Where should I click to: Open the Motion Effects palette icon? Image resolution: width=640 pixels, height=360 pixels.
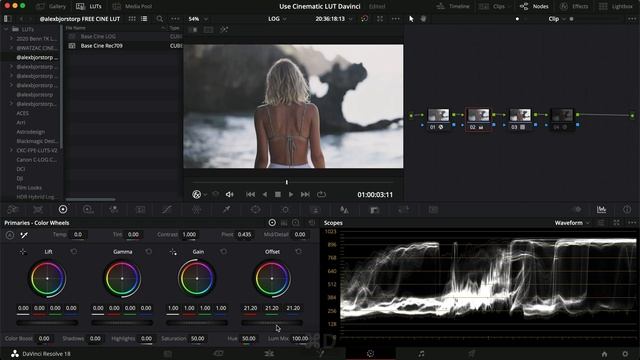140,209
